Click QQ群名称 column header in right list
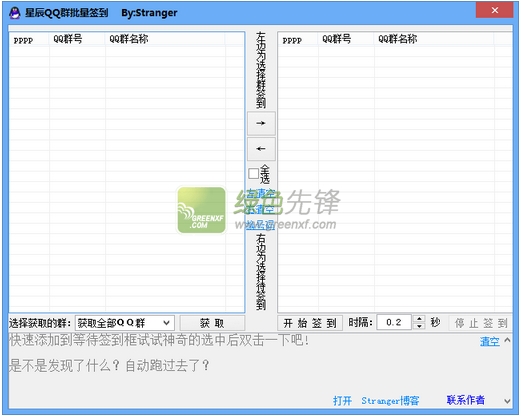This screenshot has height=416, width=521. tap(434, 39)
